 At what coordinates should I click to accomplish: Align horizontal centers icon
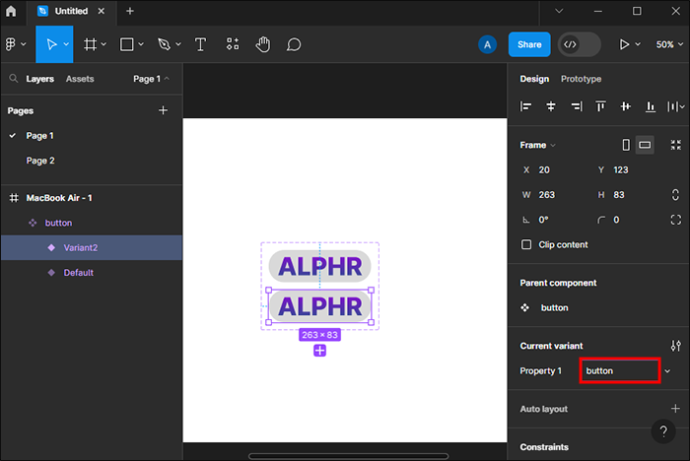tap(551, 106)
